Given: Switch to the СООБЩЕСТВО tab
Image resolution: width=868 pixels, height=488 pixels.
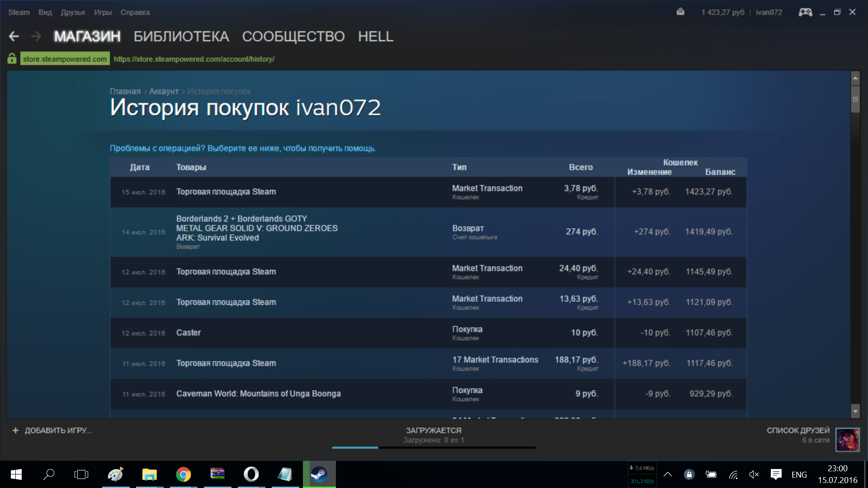Looking at the screenshot, I should [x=293, y=36].
